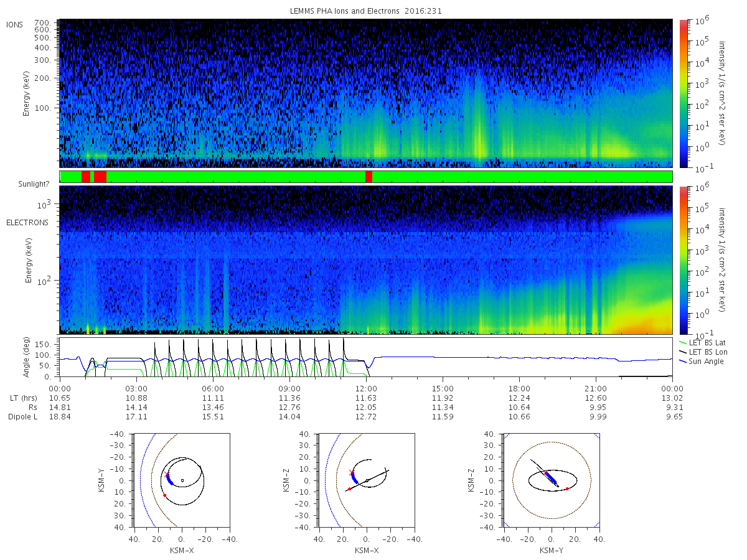Click the ions intensity color bar
The image size is (747, 560).
pyautogui.click(x=683, y=93)
